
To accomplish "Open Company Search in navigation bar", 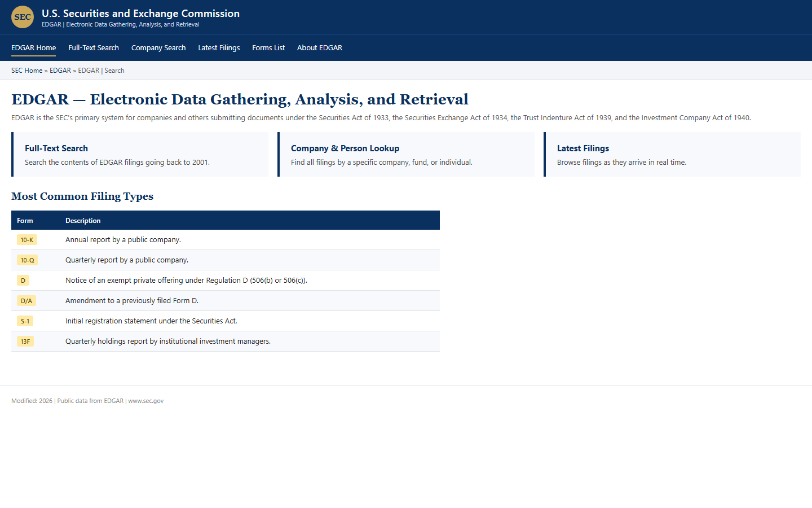I will 158,48.
